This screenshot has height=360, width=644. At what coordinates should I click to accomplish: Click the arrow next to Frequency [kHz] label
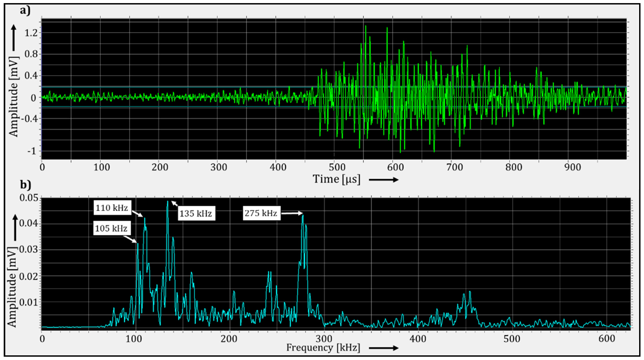(x=384, y=348)
